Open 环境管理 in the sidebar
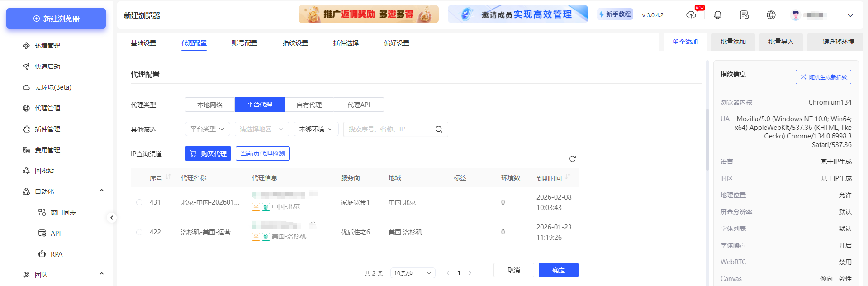Viewport: 868px width, 286px height. click(47, 46)
